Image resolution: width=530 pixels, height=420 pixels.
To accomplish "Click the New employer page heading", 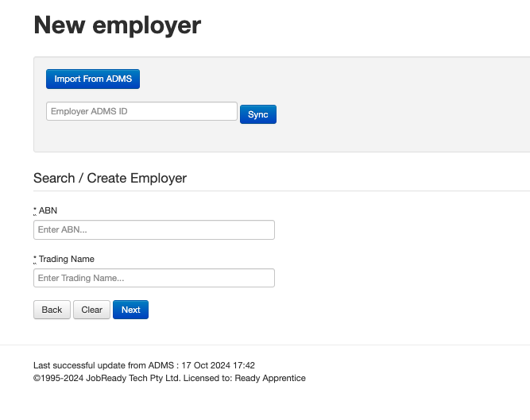I will [x=117, y=25].
